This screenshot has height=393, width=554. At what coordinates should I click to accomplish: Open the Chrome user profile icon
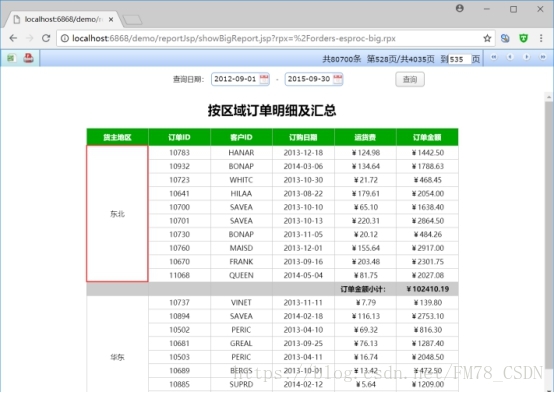(x=460, y=8)
